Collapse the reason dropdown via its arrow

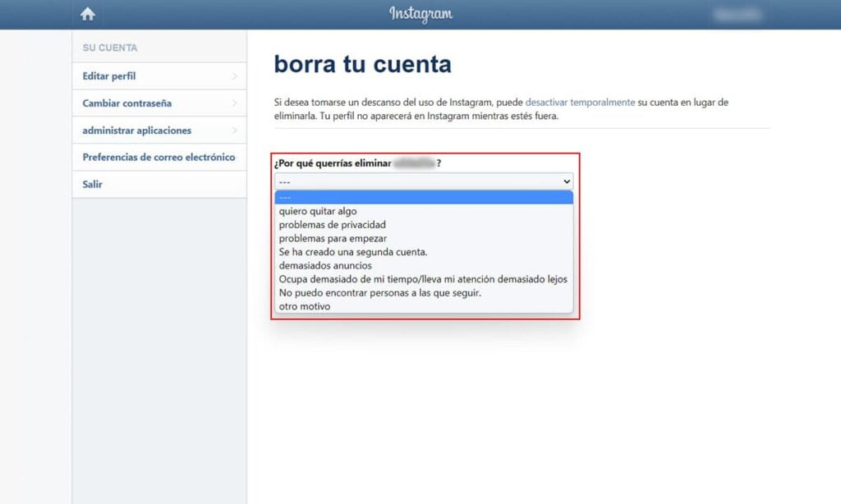[x=567, y=181]
